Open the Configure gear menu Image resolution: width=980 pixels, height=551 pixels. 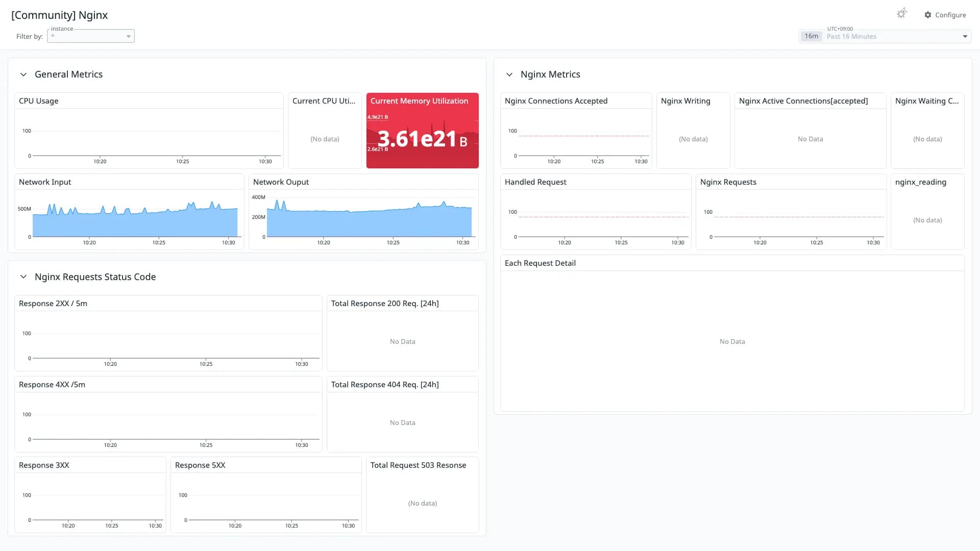pos(945,15)
